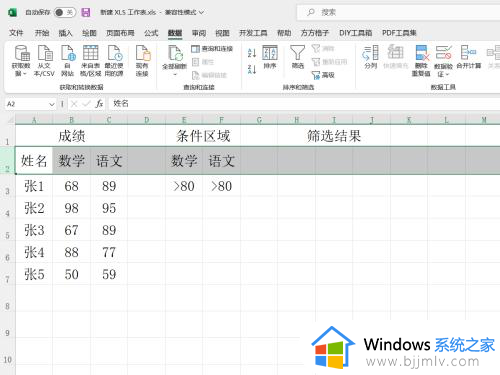Screen dimensions: 500x375
Task: Click the 编辑链接 (Edit Links) item
Action: click(210, 75)
